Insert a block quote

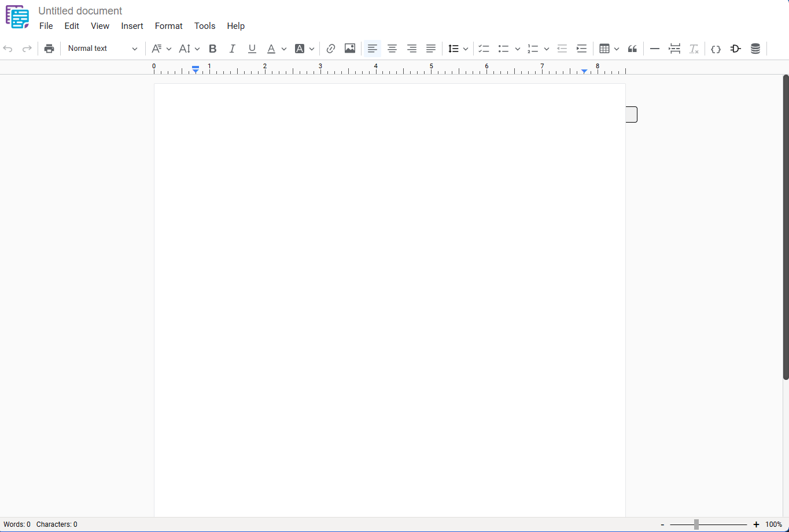[x=632, y=49]
